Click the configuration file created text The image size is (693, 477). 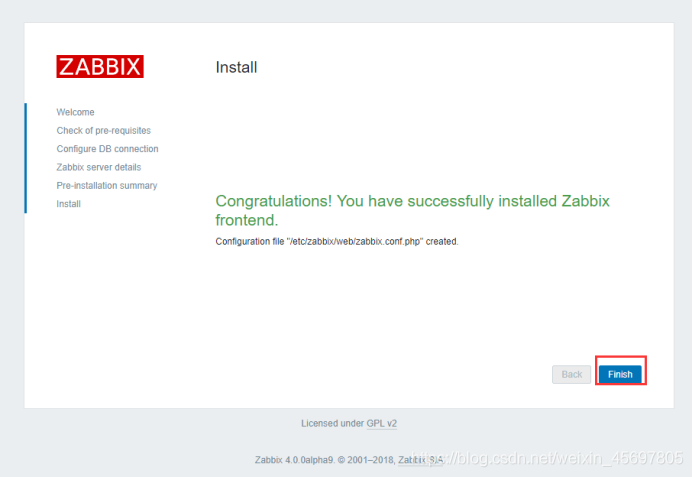pos(337,241)
